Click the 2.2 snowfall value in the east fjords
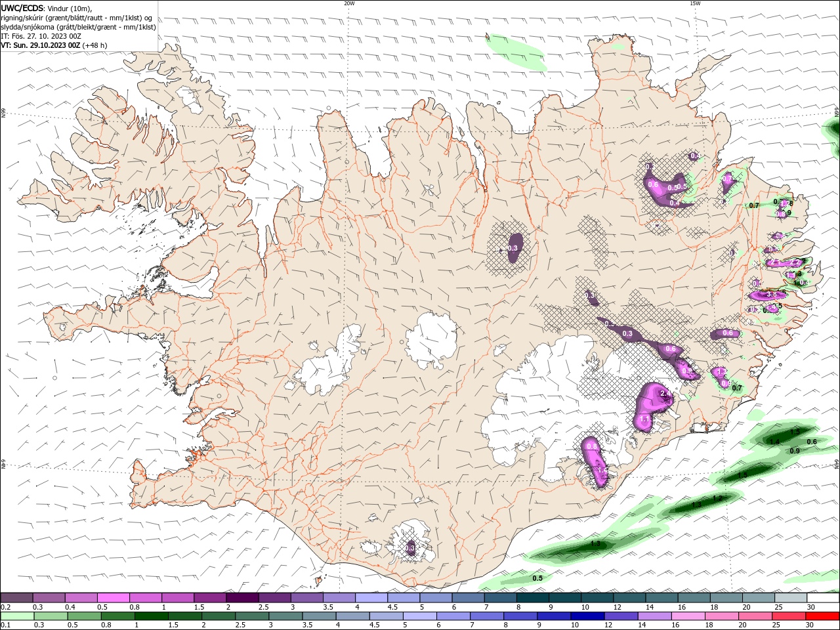The height and width of the screenshot is (630, 840). point(795,262)
